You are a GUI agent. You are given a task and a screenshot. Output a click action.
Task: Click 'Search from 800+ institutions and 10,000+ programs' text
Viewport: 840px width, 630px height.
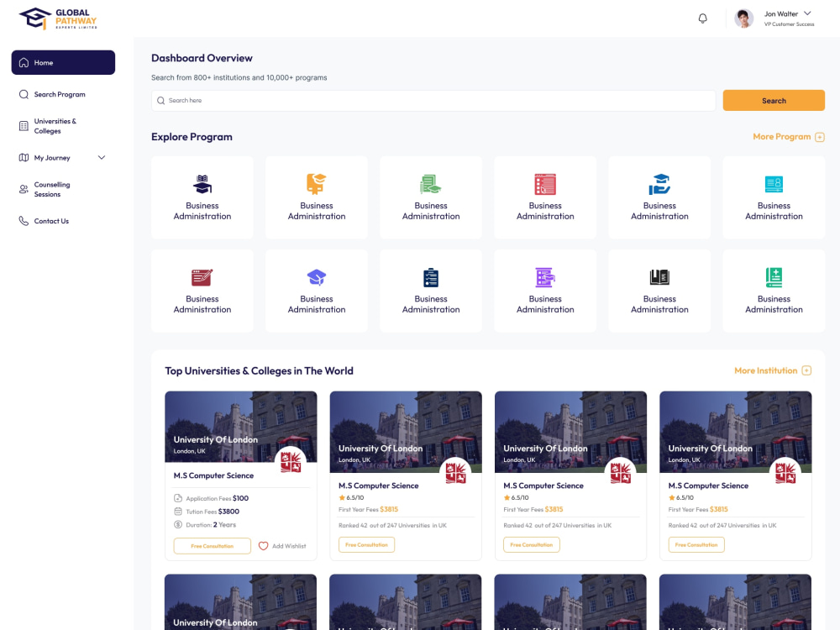coord(239,77)
